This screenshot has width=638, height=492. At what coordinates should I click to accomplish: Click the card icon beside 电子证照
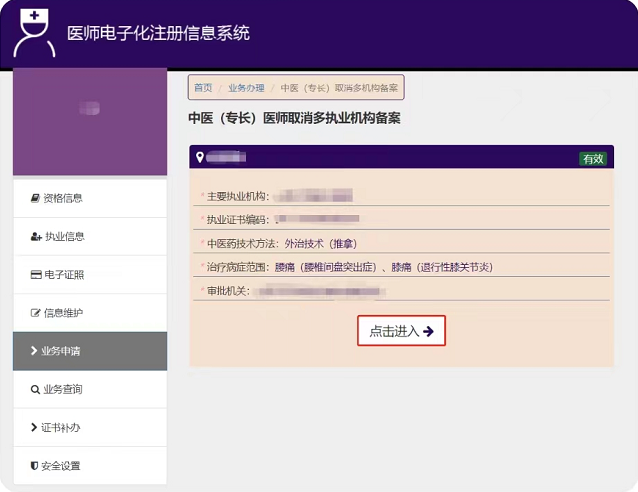[x=36, y=275]
